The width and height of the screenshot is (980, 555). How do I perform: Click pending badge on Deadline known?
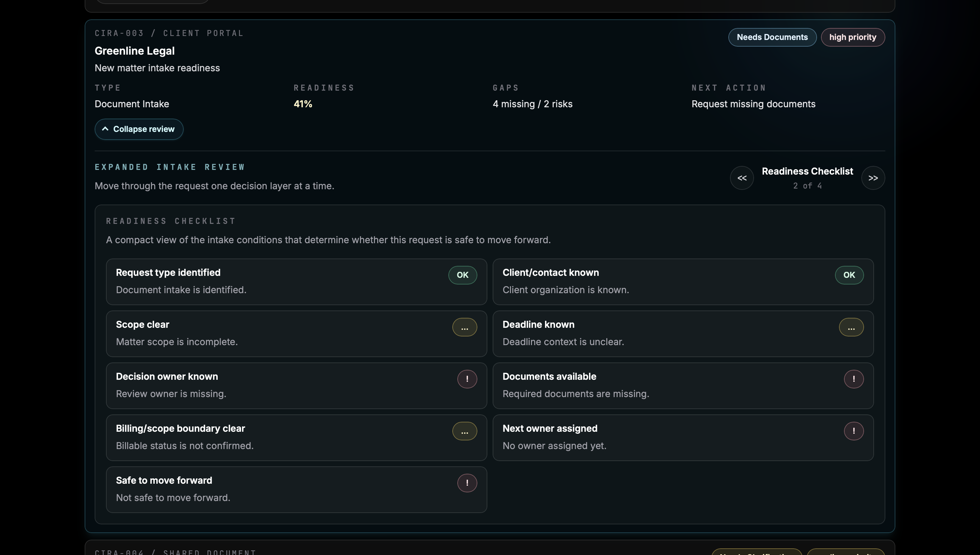click(x=851, y=327)
